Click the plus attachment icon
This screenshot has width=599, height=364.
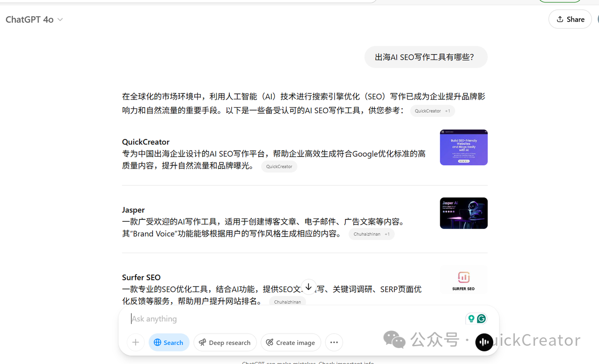[135, 342]
